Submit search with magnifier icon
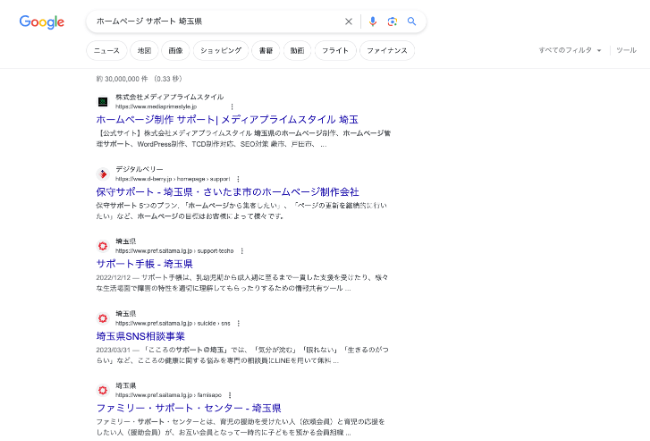The image size is (650, 441). point(412,21)
